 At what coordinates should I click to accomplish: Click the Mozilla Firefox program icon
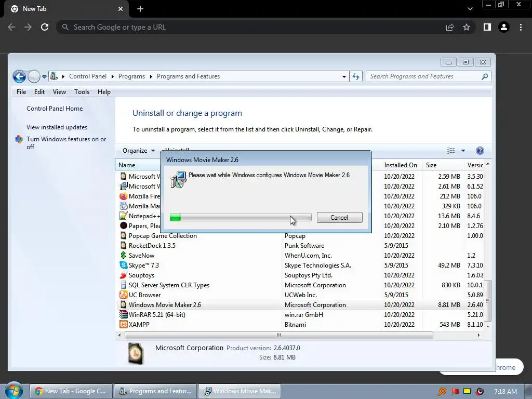[123, 196]
